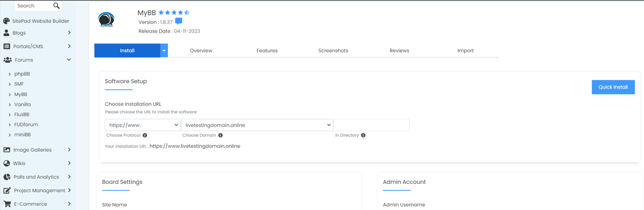This screenshot has height=210, width=644.
Task: Expand the Project Management category
Action: click(x=69, y=190)
